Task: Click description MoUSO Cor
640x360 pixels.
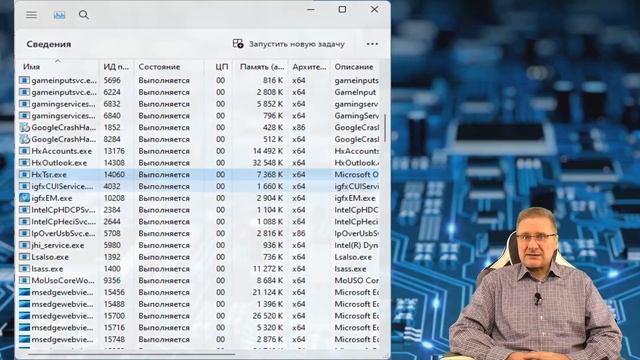Action: [x=356, y=281]
